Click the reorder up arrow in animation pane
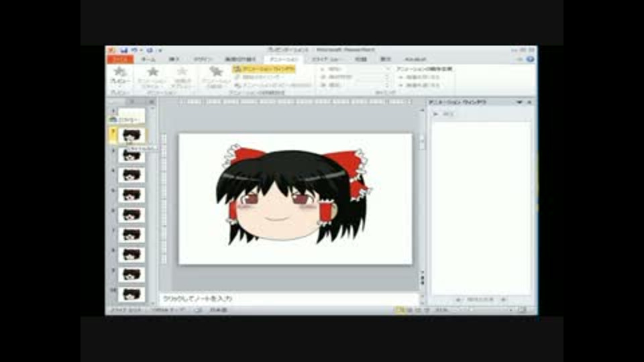644x362 pixels. (x=458, y=300)
